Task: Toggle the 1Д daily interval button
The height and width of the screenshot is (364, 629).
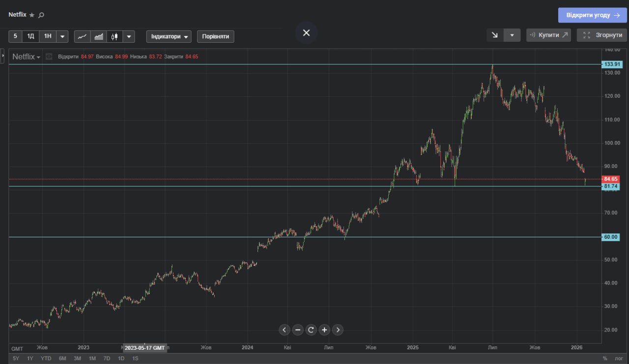Action: coord(30,36)
